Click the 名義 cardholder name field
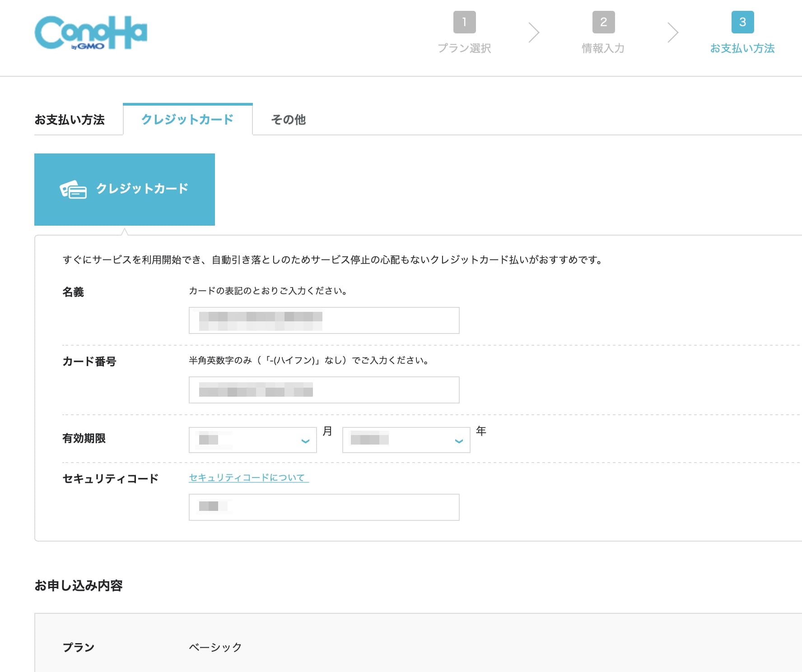 323,320
